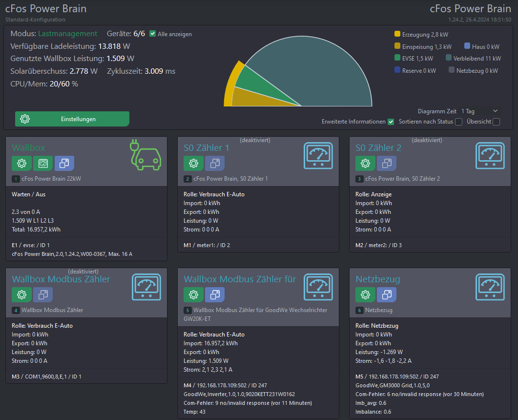The height and width of the screenshot is (420, 518).
Task: Open gear settings on the Netzbezug card
Action: [x=365, y=294]
